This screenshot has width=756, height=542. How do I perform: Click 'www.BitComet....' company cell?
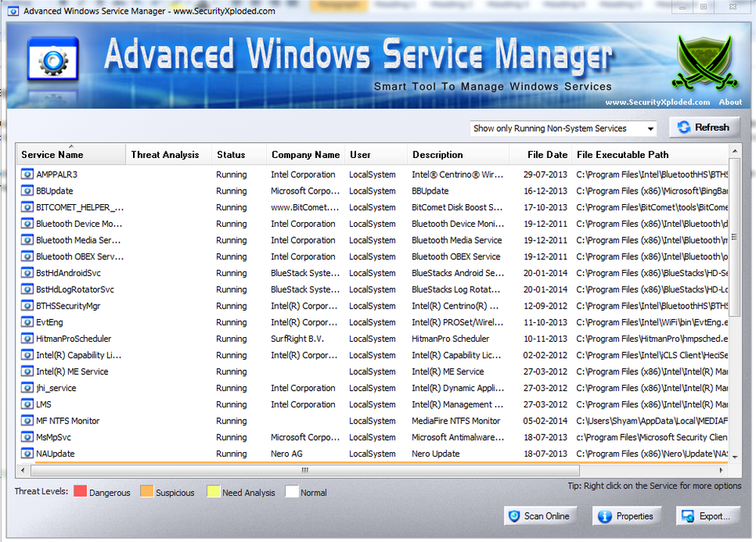(305, 207)
